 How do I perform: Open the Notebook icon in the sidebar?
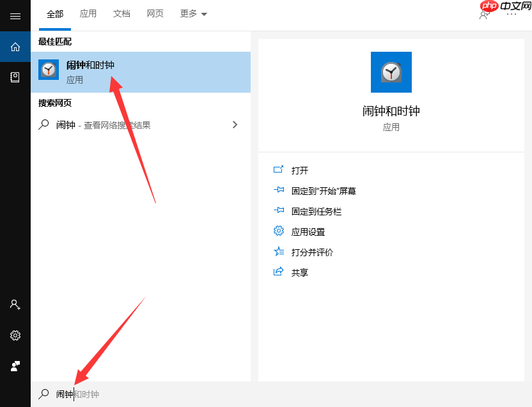tap(15, 77)
